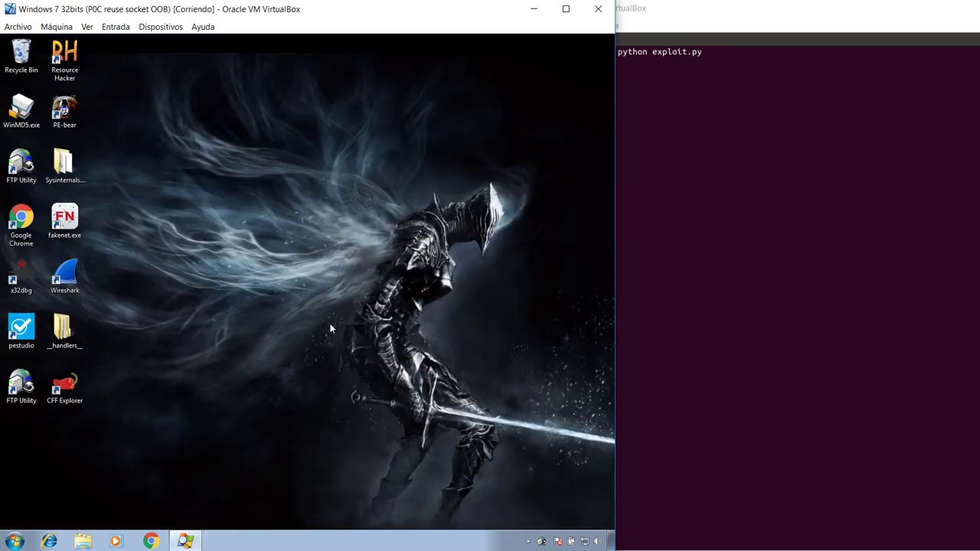Select the PE-bear desktop icon
Viewport: 980px width, 551px height.
(x=64, y=112)
